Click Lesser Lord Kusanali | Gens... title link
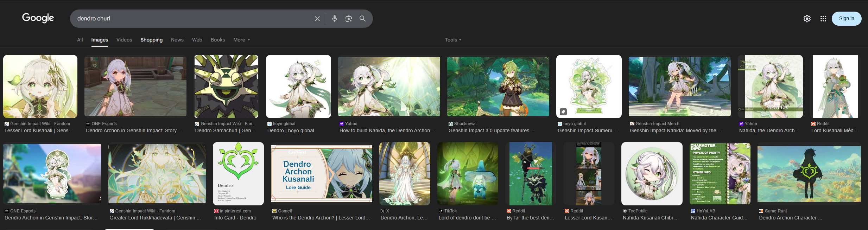 pos(39,130)
